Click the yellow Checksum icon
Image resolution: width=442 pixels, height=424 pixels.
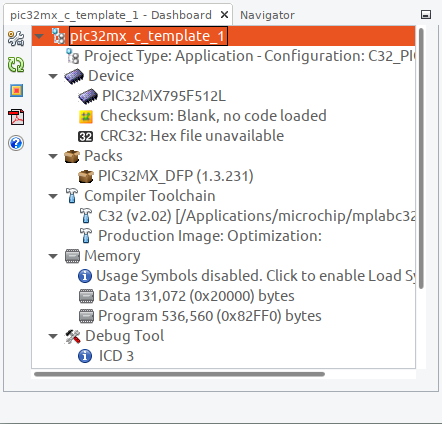86,116
